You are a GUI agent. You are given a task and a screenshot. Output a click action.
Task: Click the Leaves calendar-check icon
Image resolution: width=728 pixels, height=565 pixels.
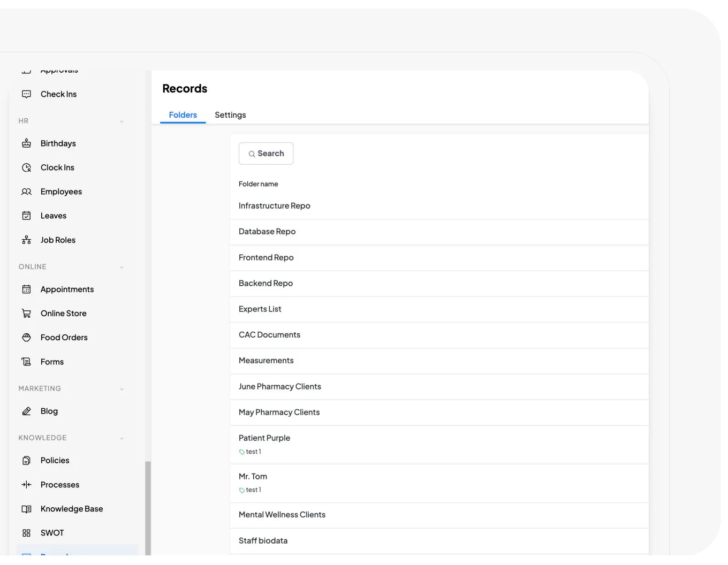[26, 216]
